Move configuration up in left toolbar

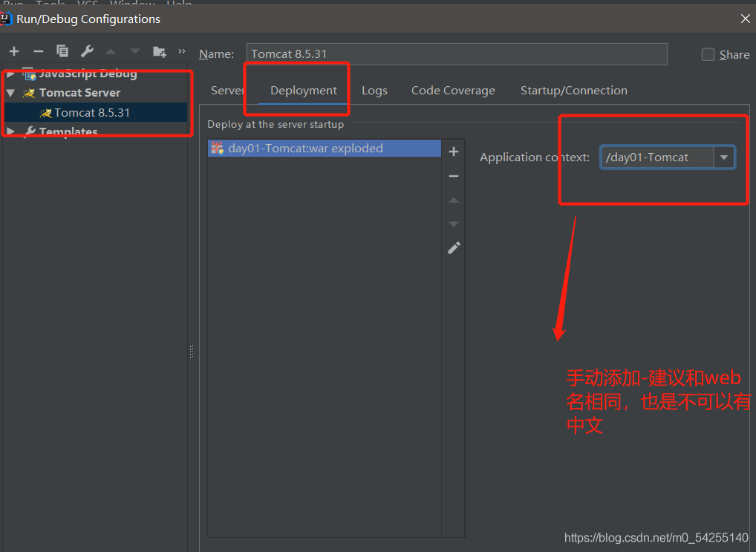click(111, 51)
